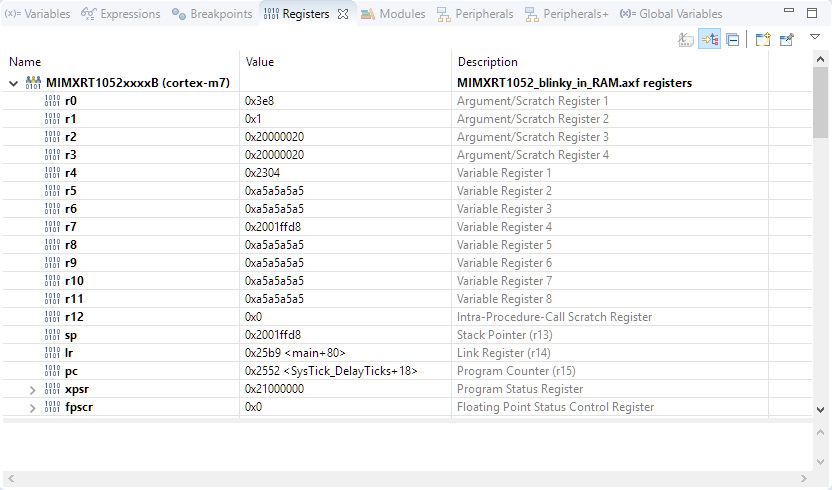This screenshot has width=832, height=490.
Task: Switch to the Expressions tab
Action: [120, 14]
